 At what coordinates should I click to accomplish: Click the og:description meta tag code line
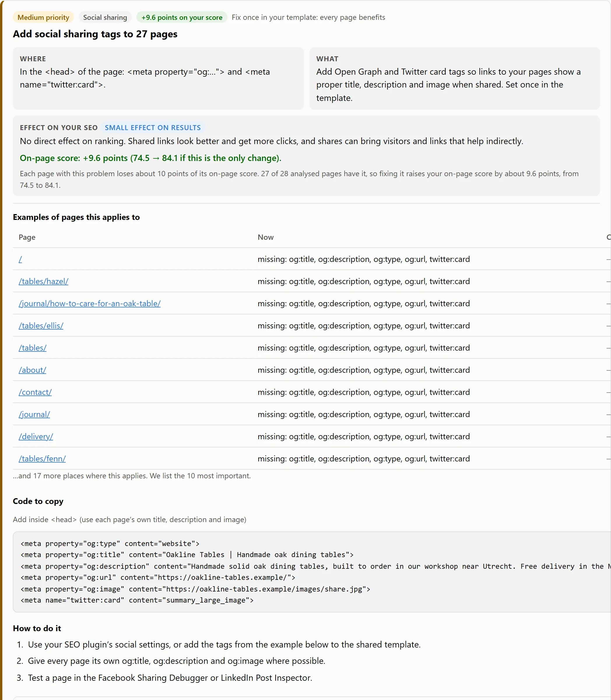pyautogui.click(x=315, y=566)
